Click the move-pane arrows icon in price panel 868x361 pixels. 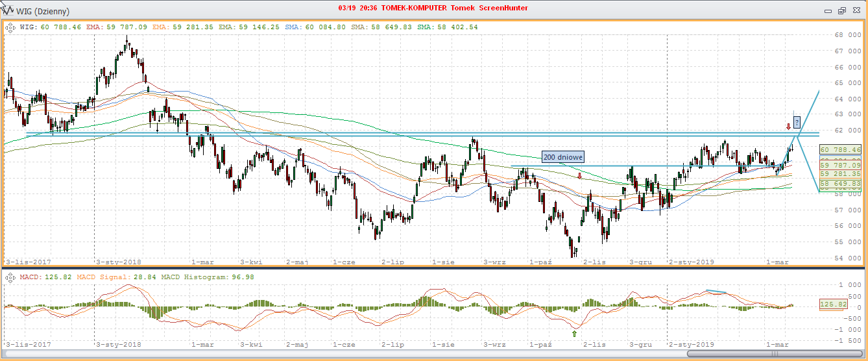point(11,27)
